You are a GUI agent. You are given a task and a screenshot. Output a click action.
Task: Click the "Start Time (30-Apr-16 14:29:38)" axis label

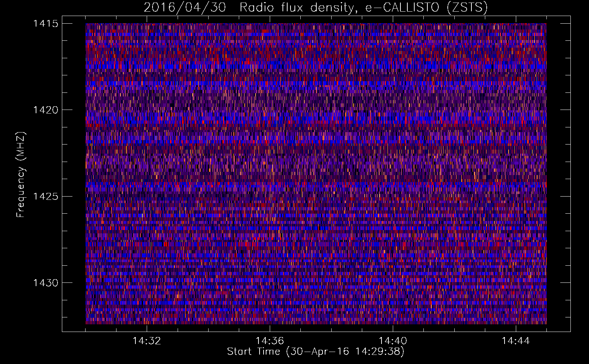[x=316, y=352]
